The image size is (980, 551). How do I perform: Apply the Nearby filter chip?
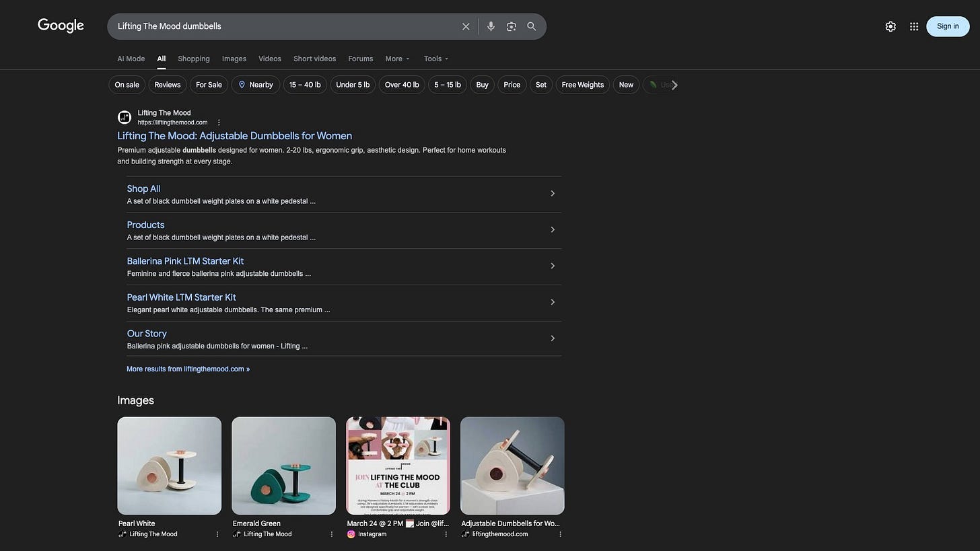(x=256, y=85)
